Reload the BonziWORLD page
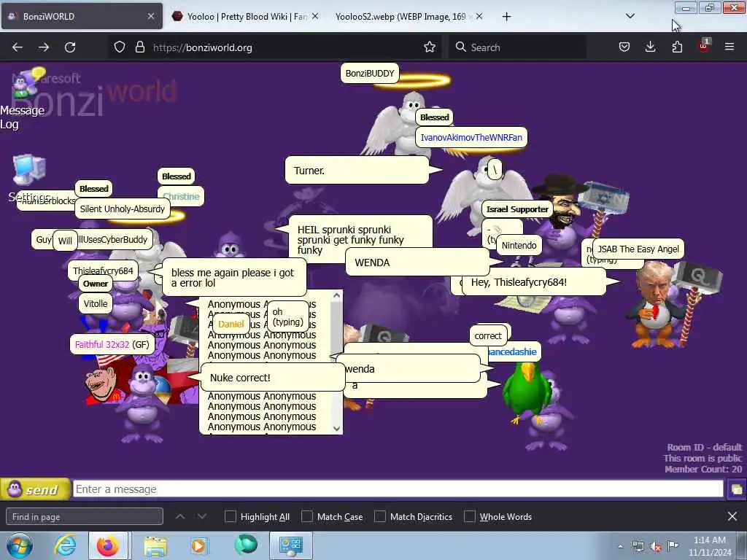Screen dimensions: 747x560 [x=70, y=47]
